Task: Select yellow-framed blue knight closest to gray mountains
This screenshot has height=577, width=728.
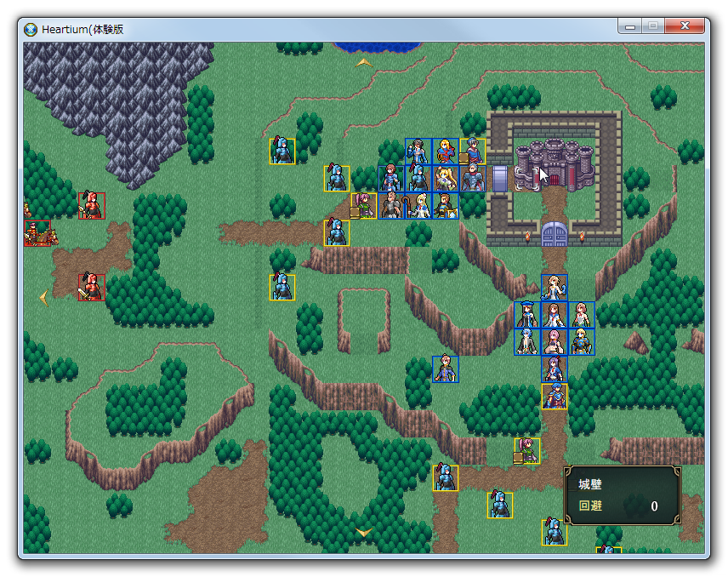Action: click(x=282, y=151)
